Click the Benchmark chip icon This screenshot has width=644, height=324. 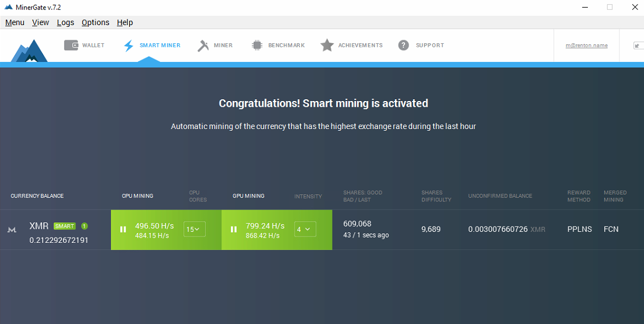(x=257, y=45)
